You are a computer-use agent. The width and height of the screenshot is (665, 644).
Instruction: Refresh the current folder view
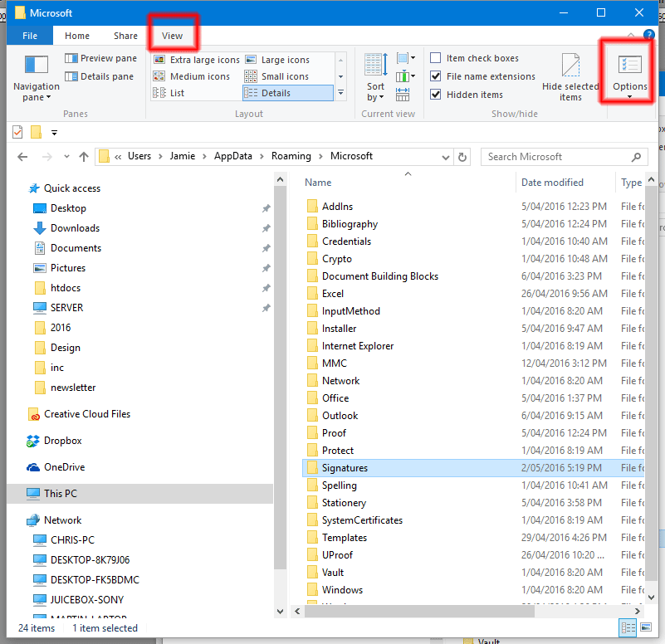click(x=462, y=157)
